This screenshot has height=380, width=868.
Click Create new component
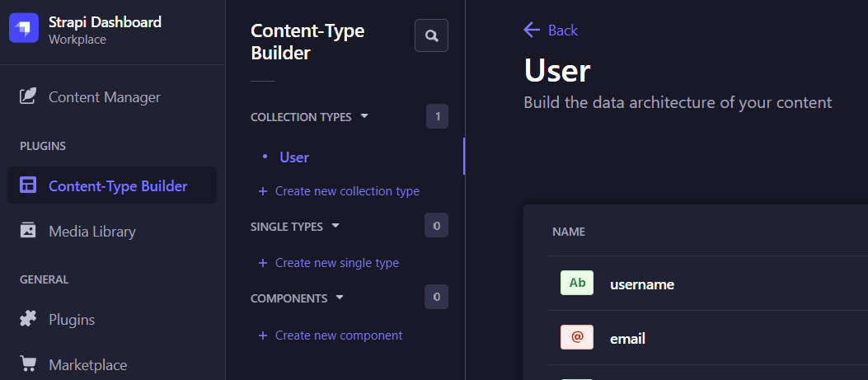(338, 335)
